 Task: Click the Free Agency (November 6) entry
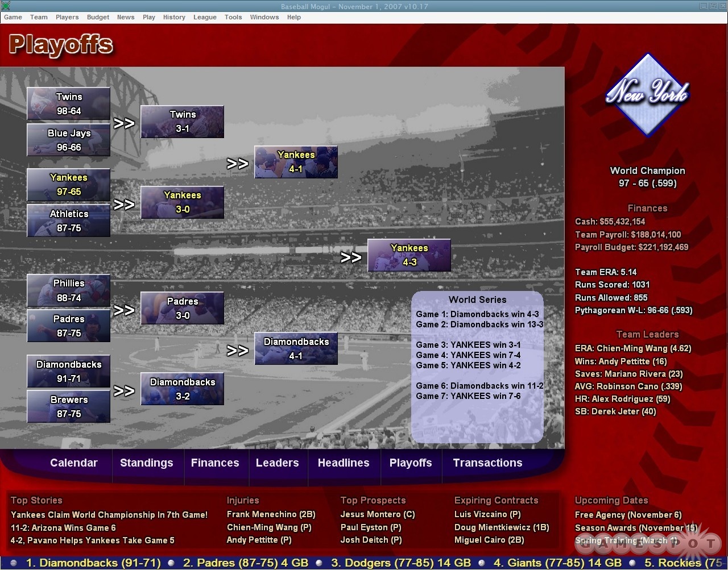pos(628,514)
